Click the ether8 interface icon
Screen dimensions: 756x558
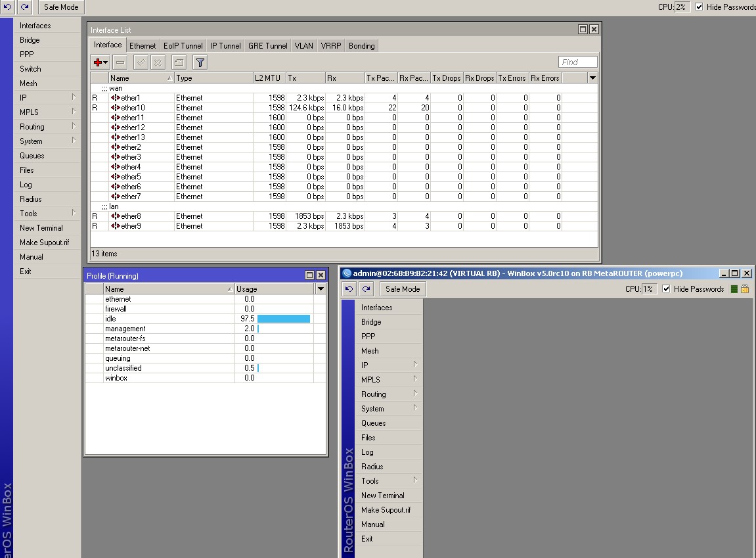click(x=115, y=216)
